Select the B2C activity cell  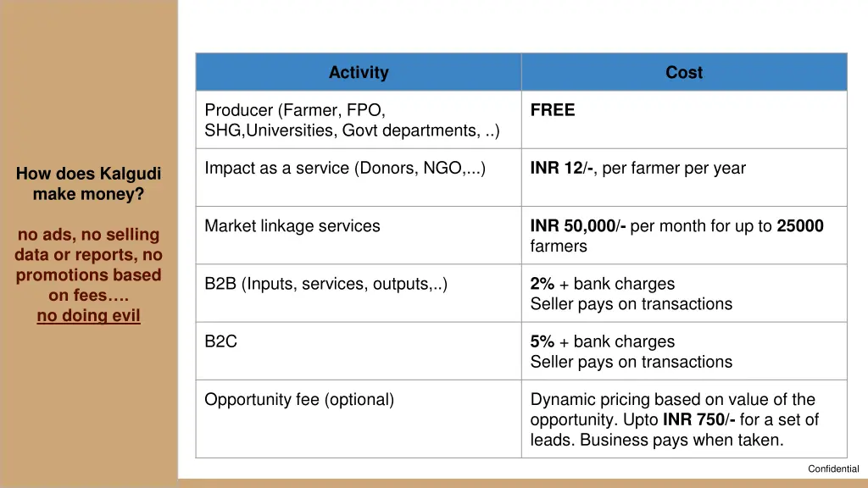pyautogui.click(x=359, y=351)
